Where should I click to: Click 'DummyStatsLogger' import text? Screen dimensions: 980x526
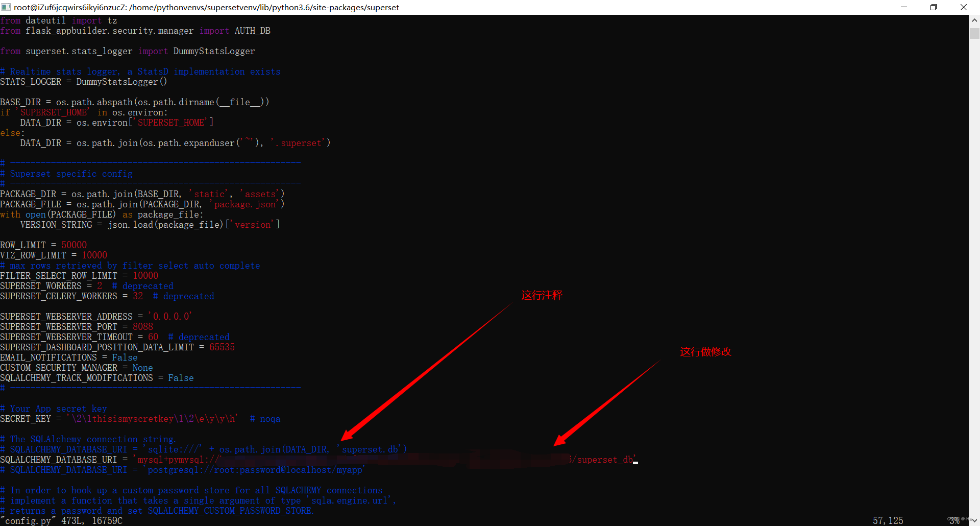pos(214,51)
